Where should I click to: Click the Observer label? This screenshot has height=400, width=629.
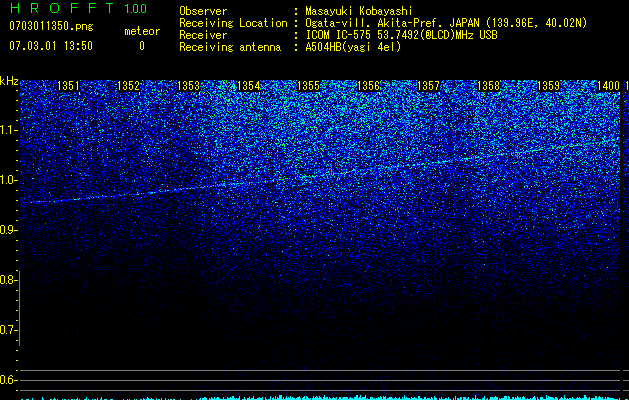click(203, 11)
